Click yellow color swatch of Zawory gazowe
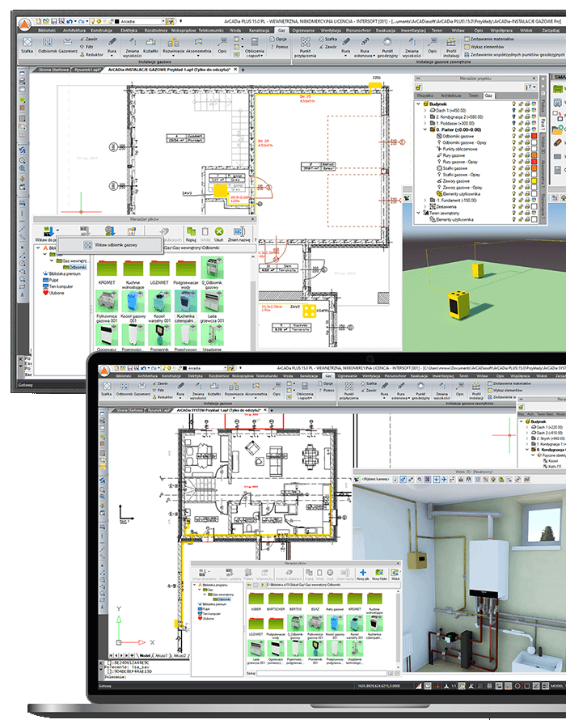The width and height of the screenshot is (566, 728). 534,181
